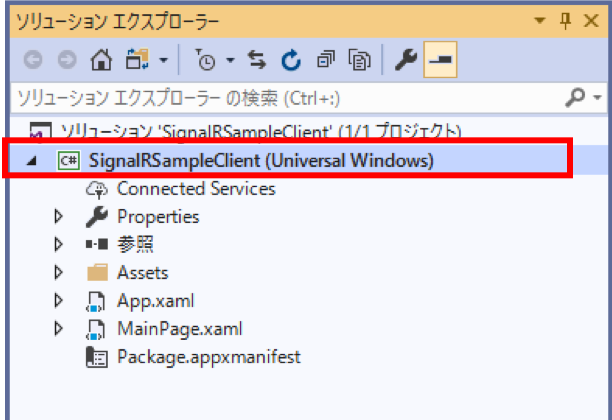Collapse the SignalRSampleClient project node arrow

32,160
